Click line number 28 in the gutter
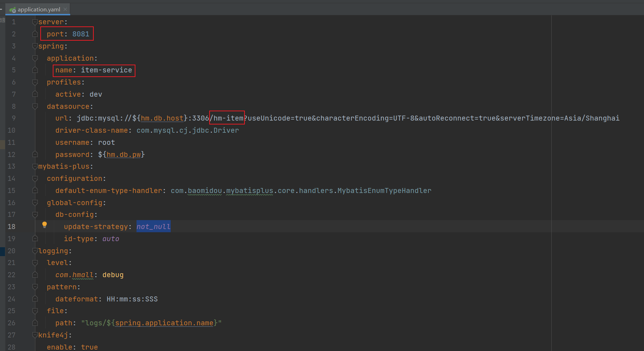Image resolution: width=644 pixels, height=351 pixels. point(11,347)
